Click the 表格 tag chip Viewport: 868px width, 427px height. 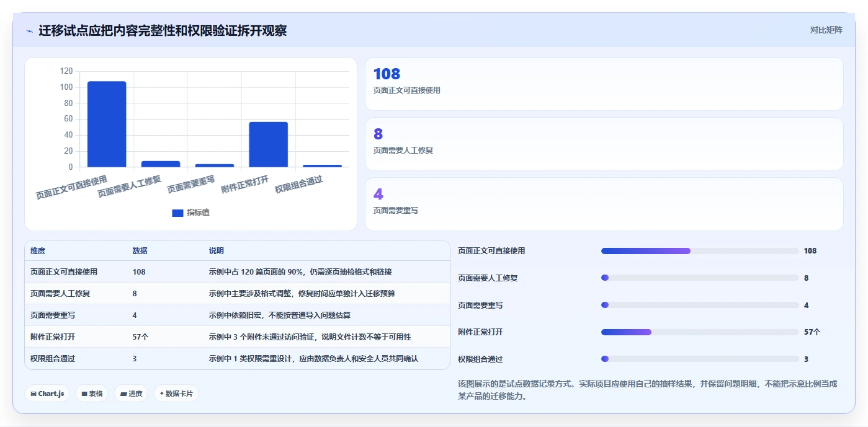pos(92,394)
